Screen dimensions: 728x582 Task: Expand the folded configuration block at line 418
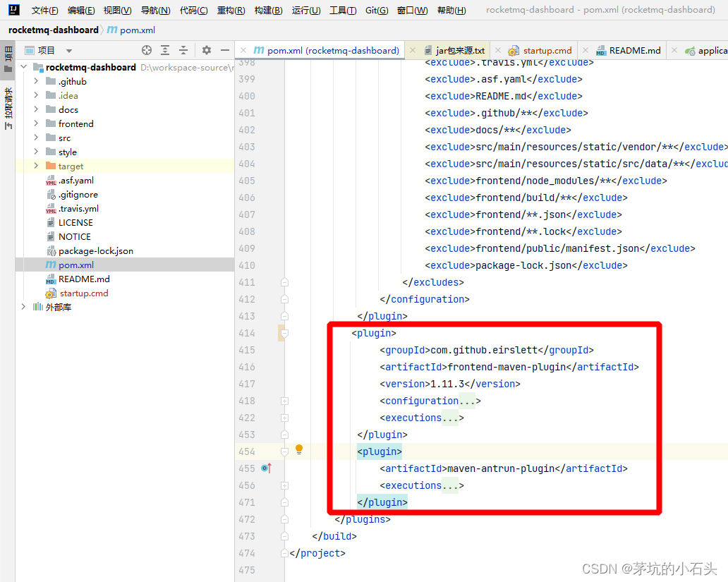click(285, 400)
